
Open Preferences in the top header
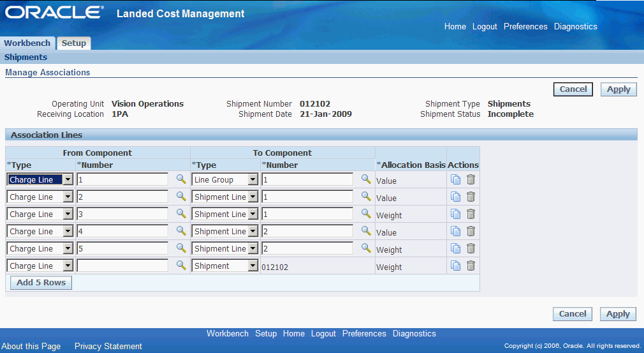pyautogui.click(x=525, y=26)
